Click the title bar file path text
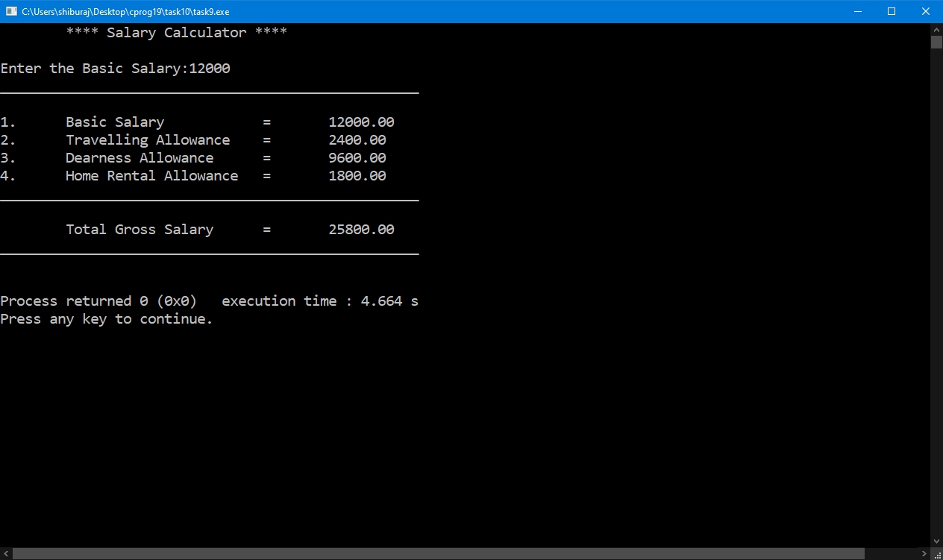Screen dimensions: 943x560 pyautogui.click(x=125, y=12)
